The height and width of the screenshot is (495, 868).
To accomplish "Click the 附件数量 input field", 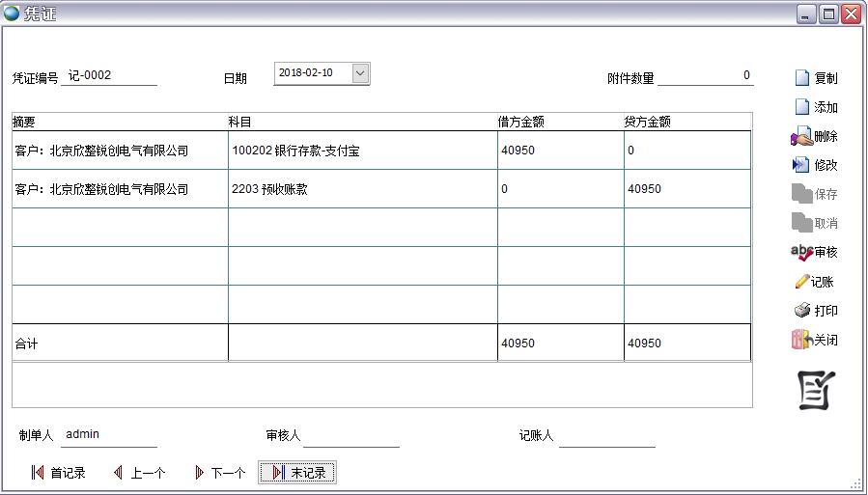I will pos(705,76).
